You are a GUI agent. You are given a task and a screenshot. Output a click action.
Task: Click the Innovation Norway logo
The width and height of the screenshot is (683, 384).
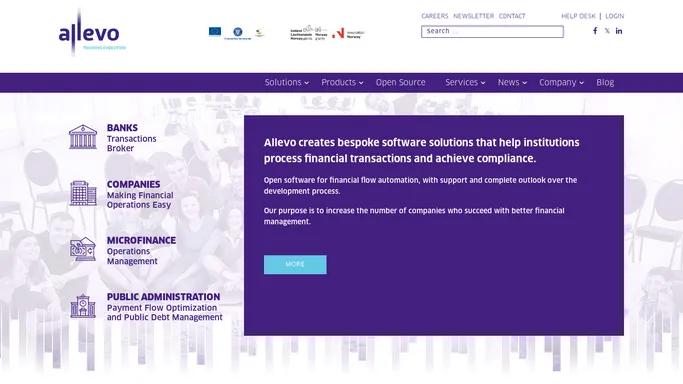click(348, 34)
